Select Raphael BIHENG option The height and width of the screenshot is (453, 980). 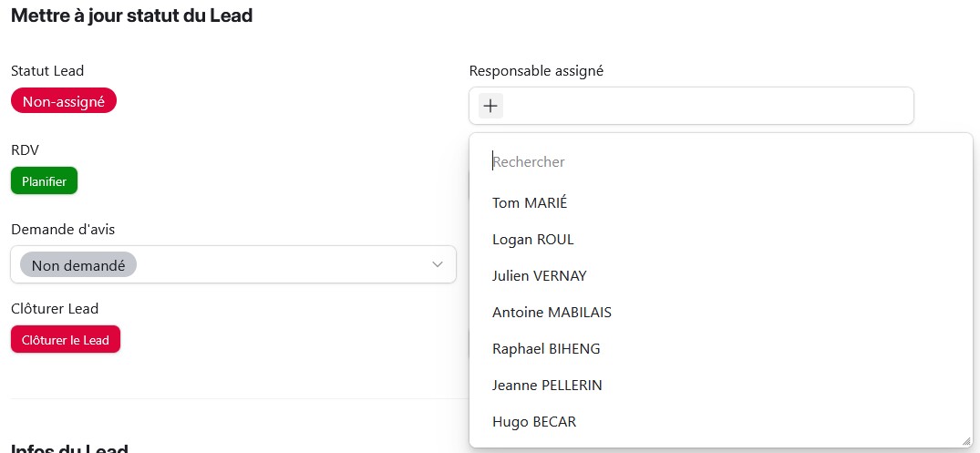[x=546, y=348]
